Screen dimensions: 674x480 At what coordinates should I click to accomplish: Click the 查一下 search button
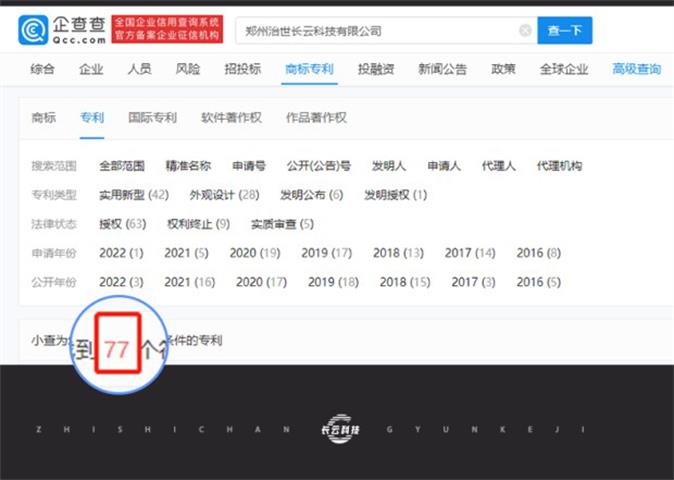pos(565,31)
